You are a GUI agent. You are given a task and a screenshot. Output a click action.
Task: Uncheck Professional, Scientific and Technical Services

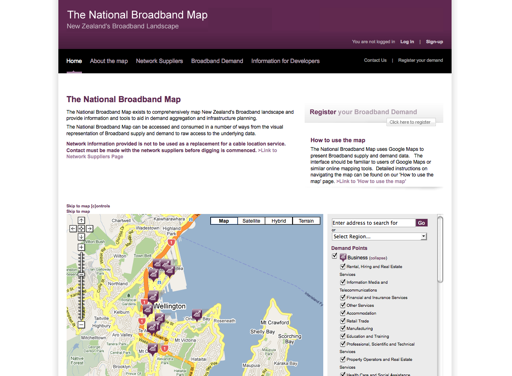[x=343, y=343]
